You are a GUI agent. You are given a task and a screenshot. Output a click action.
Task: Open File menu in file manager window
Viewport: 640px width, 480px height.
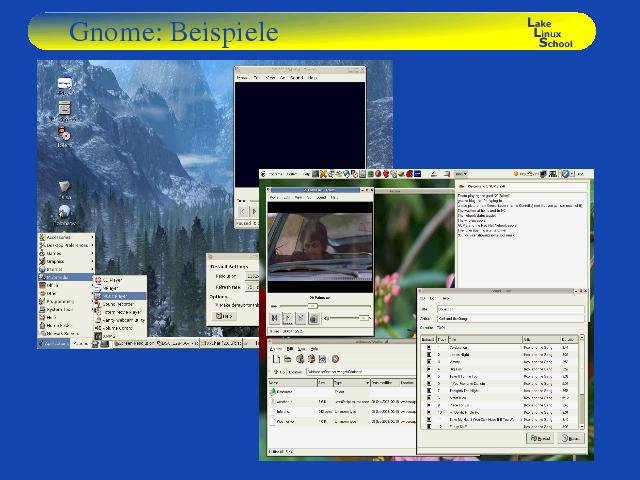tap(277, 349)
